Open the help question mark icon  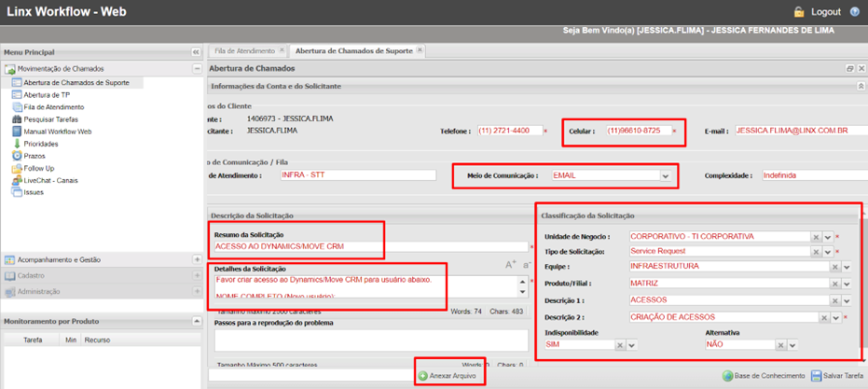click(x=853, y=11)
